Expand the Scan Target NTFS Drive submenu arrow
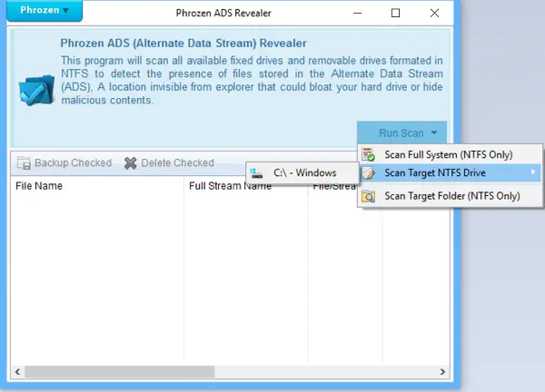The width and height of the screenshot is (545, 392). click(x=533, y=171)
